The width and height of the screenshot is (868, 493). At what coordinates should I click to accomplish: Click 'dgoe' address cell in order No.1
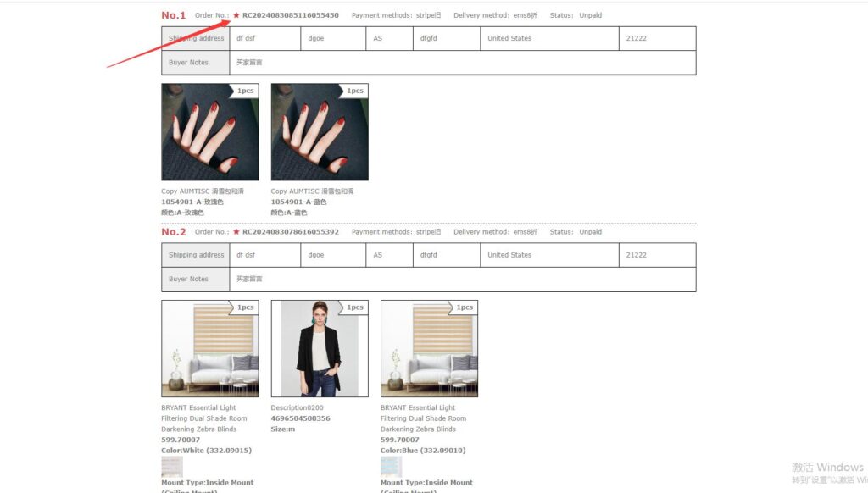[333, 38]
